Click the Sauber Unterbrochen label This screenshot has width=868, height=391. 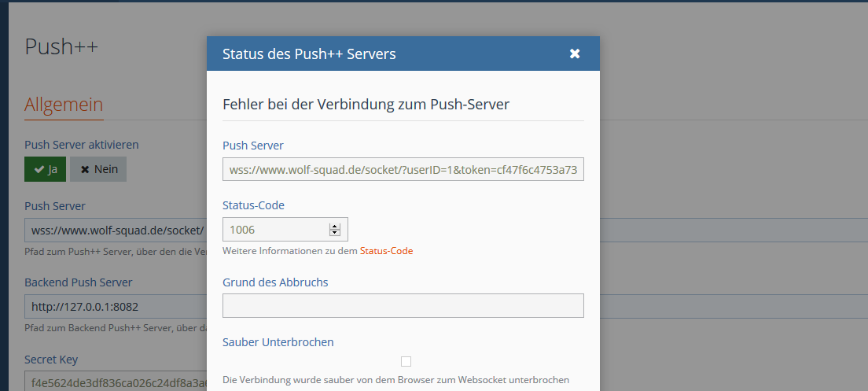(x=278, y=342)
